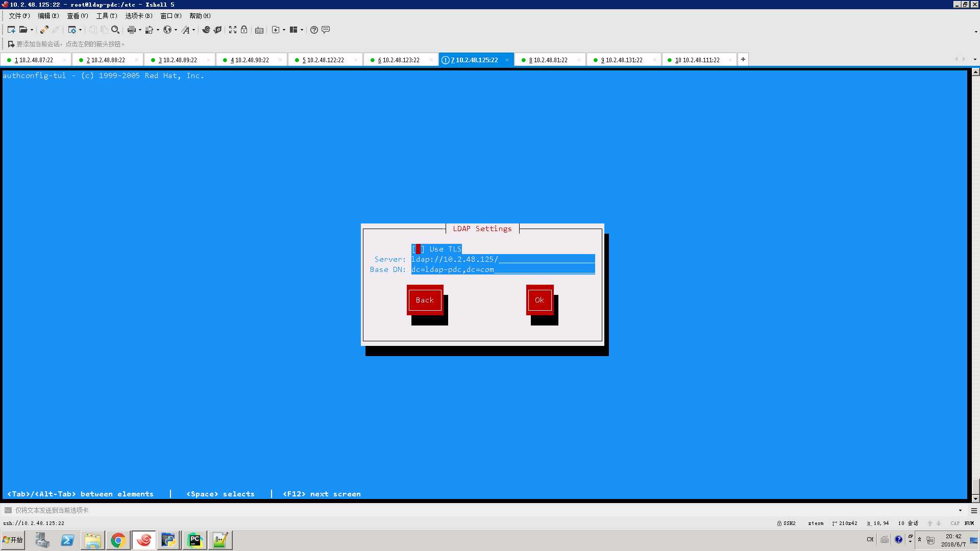Click the compose bar text input
980x551 pixels.
pos(485,510)
